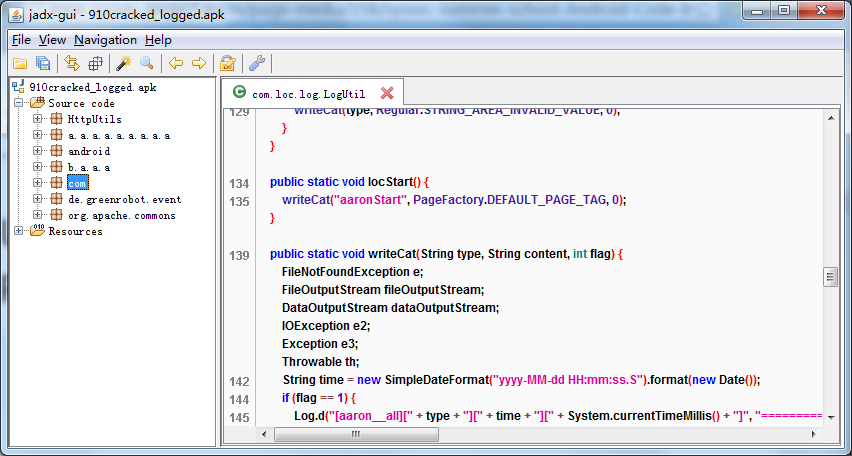Open the View menu

point(52,40)
